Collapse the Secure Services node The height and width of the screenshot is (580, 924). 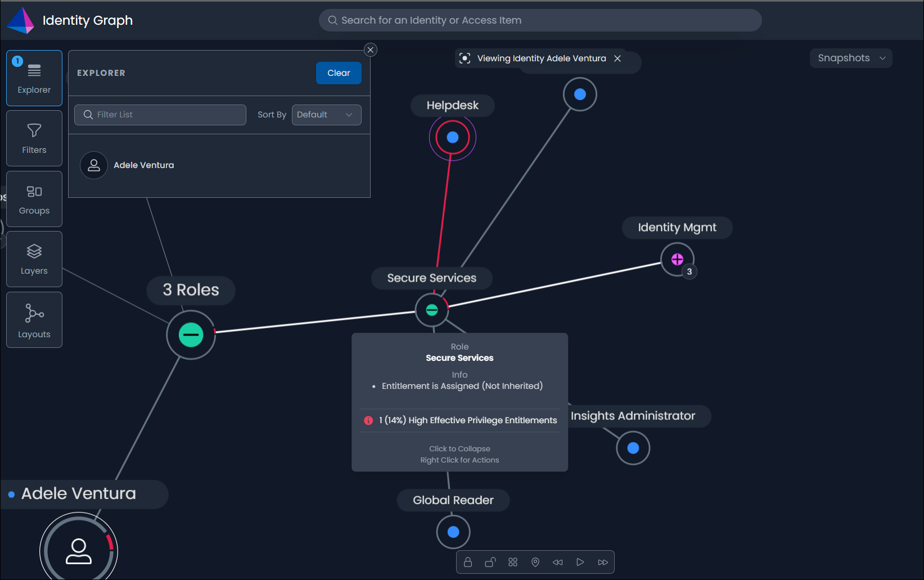coord(432,310)
